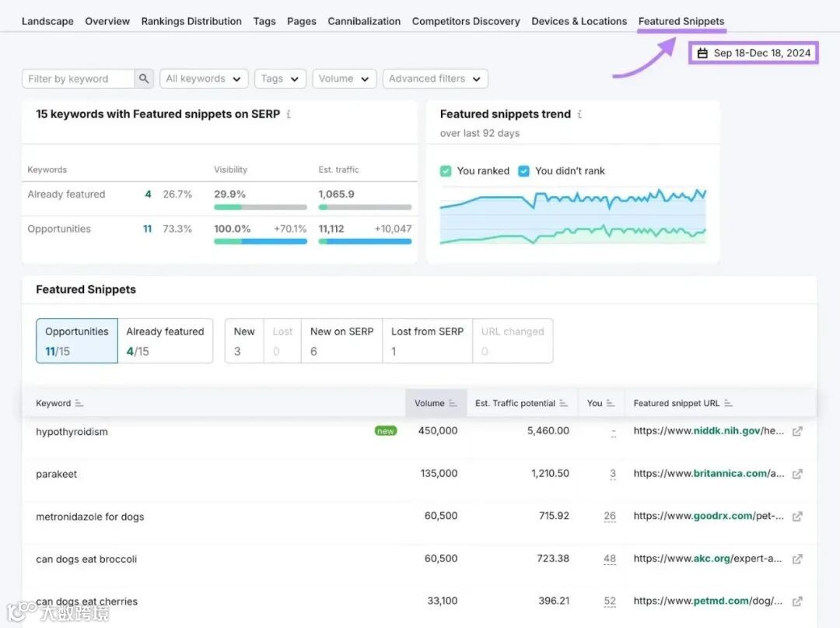The width and height of the screenshot is (840, 628).
Task: Open external link for metronidazole for dogs
Action: (797, 517)
